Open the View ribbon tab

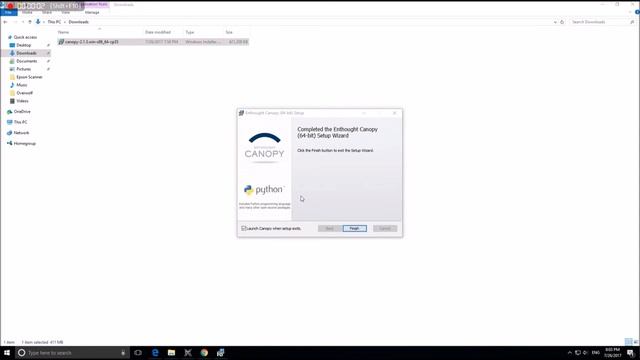[65, 12]
